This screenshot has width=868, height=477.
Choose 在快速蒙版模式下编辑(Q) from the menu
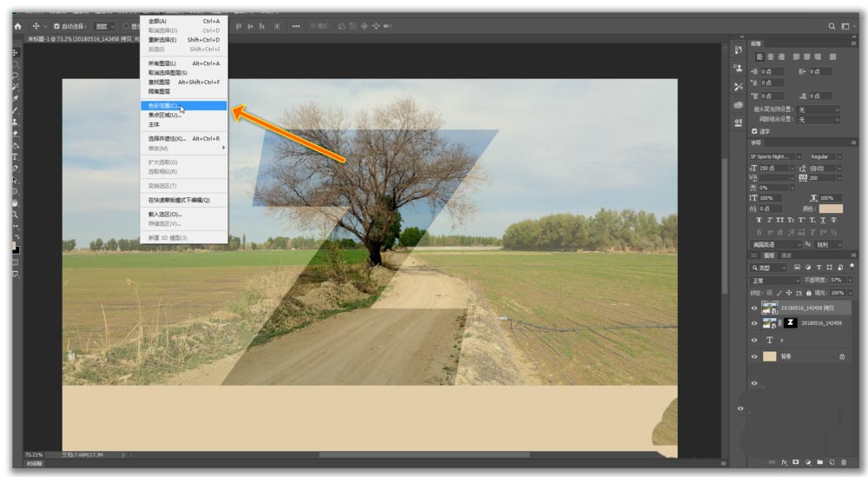click(183, 200)
